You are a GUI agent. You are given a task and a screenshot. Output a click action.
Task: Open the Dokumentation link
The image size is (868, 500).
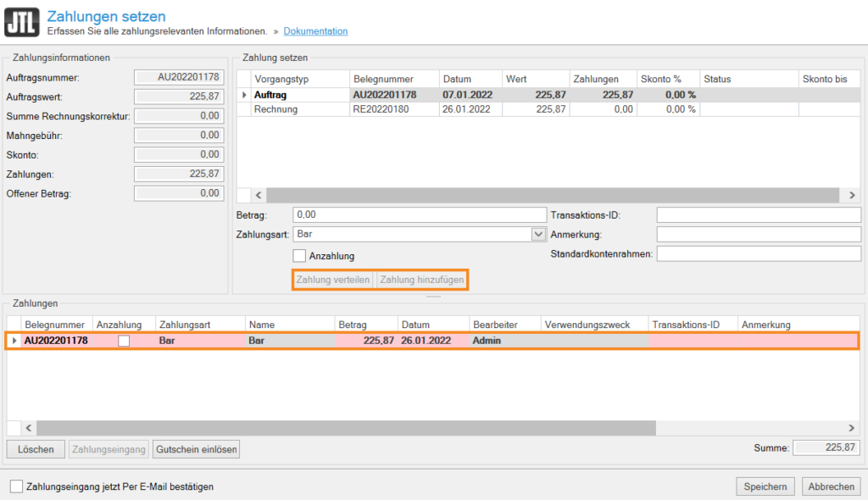[x=315, y=31]
